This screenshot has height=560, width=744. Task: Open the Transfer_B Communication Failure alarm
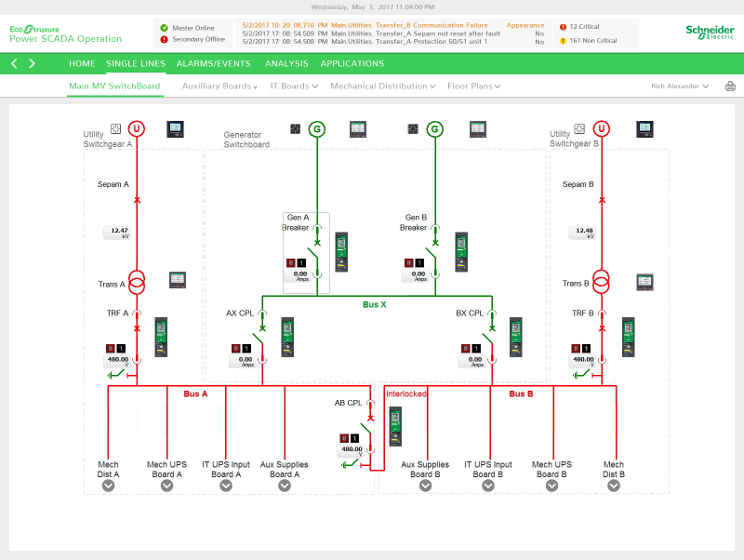tap(372, 25)
